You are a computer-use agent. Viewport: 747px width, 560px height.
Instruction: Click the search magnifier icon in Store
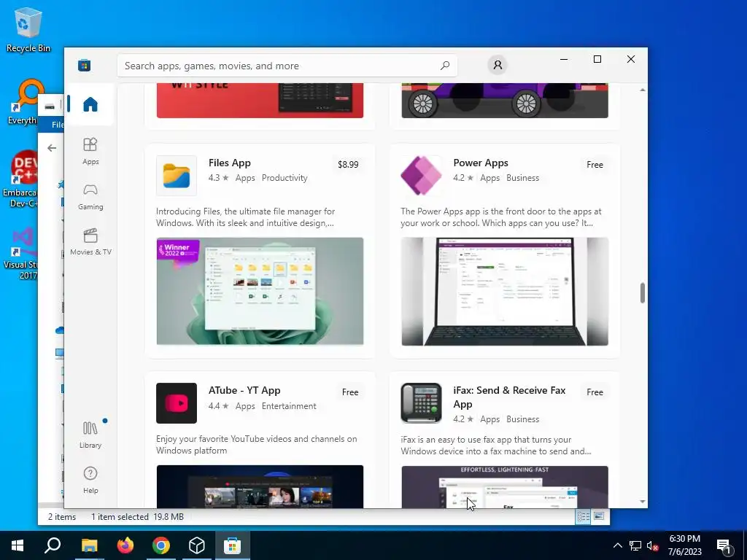point(445,65)
